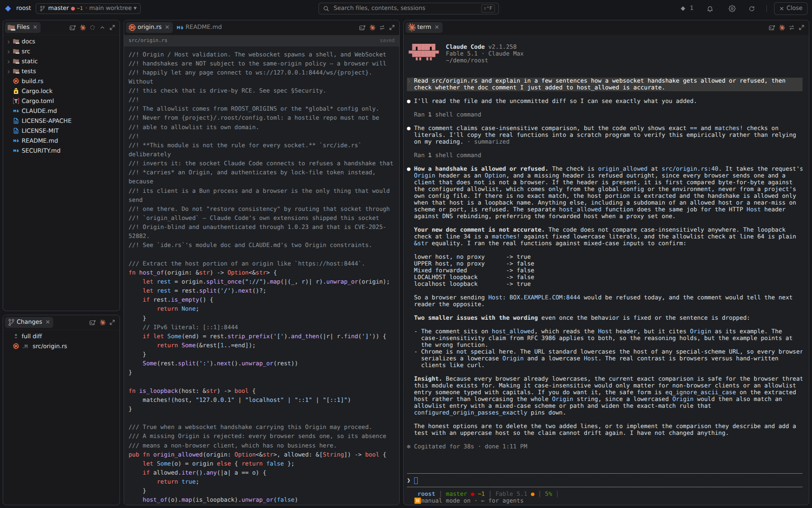Click 'Fable 5.1' in terminal status bar
812x508 pixels.
click(x=511, y=494)
